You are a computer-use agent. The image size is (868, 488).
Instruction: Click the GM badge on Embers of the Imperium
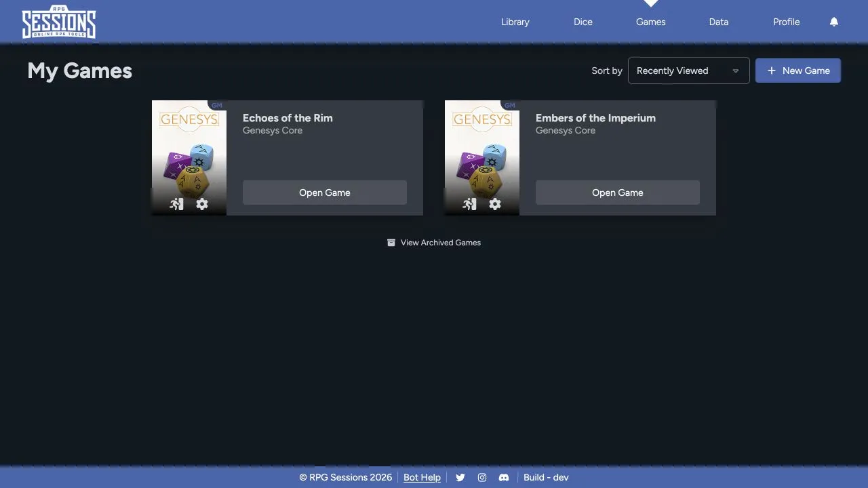[x=510, y=105]
